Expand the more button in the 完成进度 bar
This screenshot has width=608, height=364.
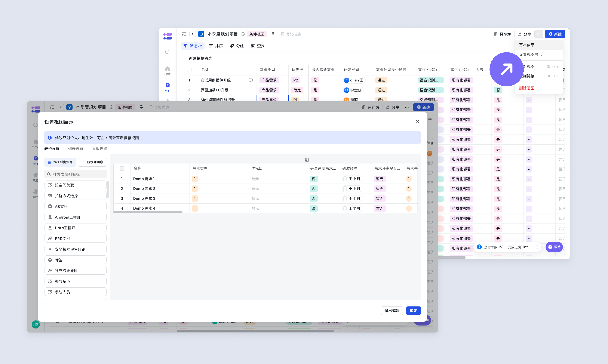point(535,247)
